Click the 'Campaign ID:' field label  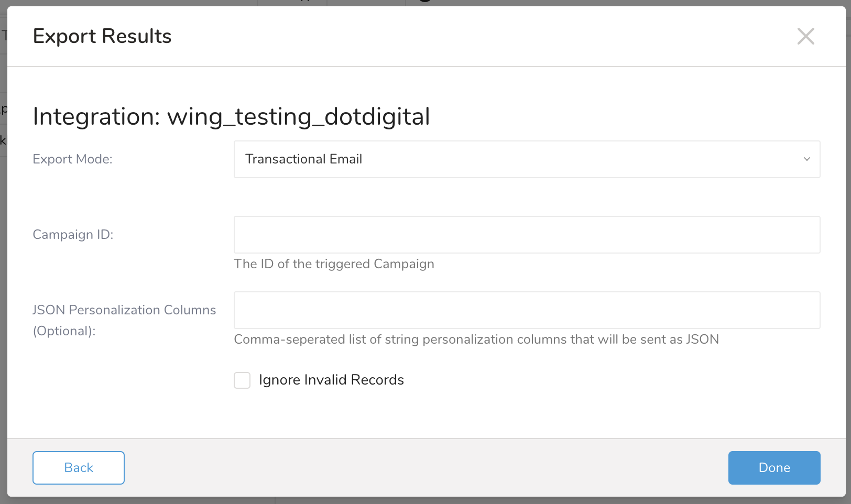click(x=73, y=235)
